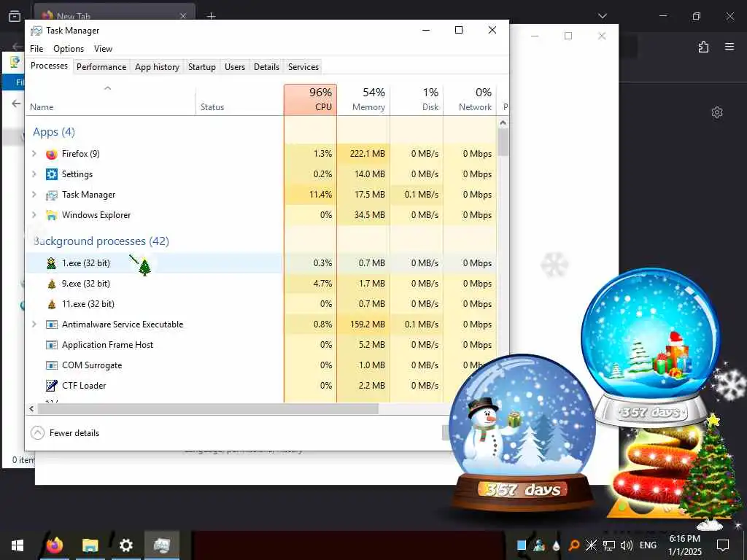Expand the Windows Explorer process group
The height and width of the screenshot is (560, 747).
34,215
